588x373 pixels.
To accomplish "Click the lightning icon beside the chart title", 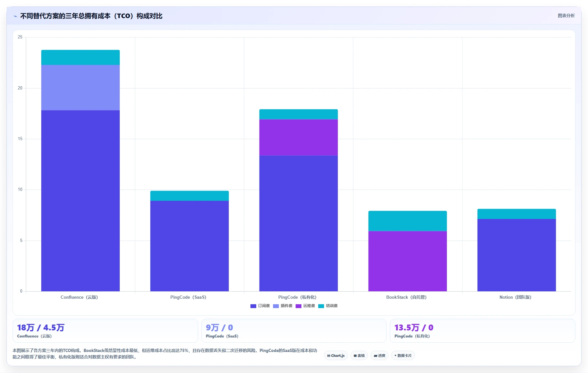I will (15, 16).
